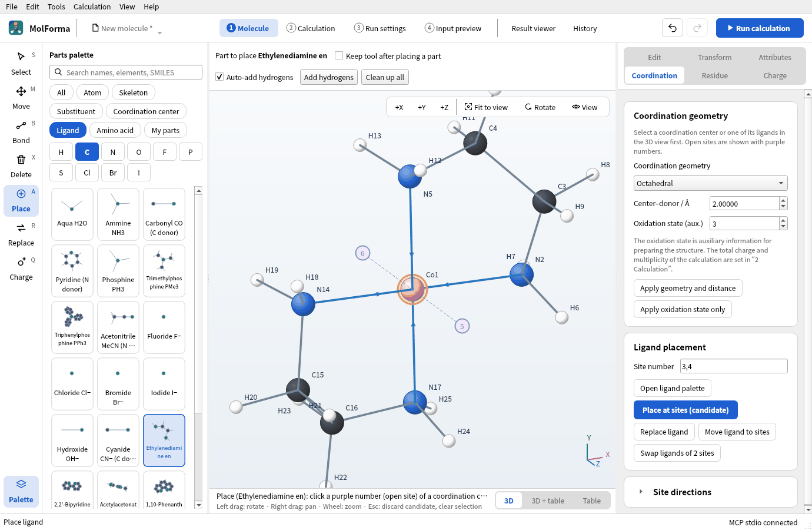Open the Charge tool
This screenshot has width=812, height=530.
coord(21,269)
